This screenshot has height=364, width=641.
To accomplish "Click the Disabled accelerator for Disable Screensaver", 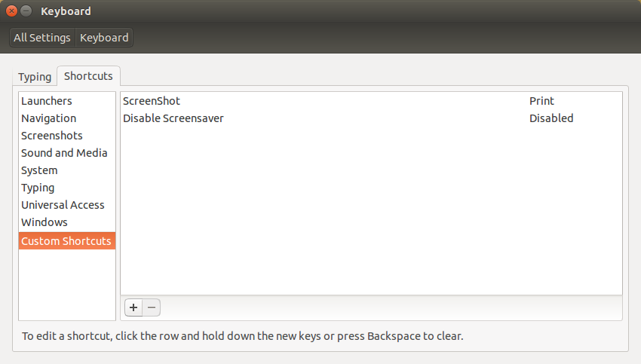I will (551, 118).
